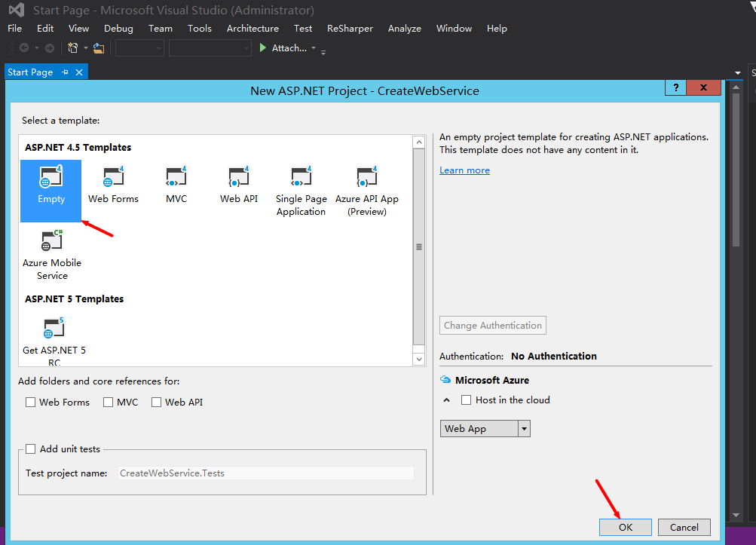Open the solution platforms combo box
The image size is (756, 545).
[x=210, y=48]
